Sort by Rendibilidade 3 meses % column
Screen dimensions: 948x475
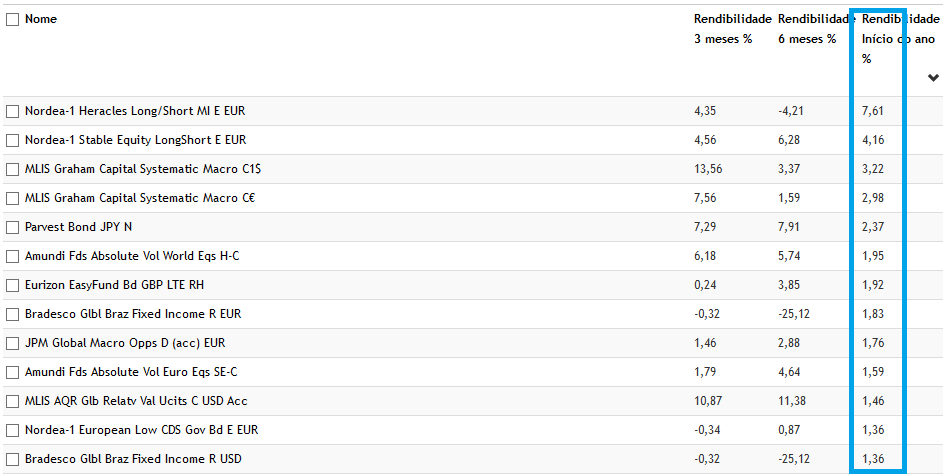tap(732, 29)
